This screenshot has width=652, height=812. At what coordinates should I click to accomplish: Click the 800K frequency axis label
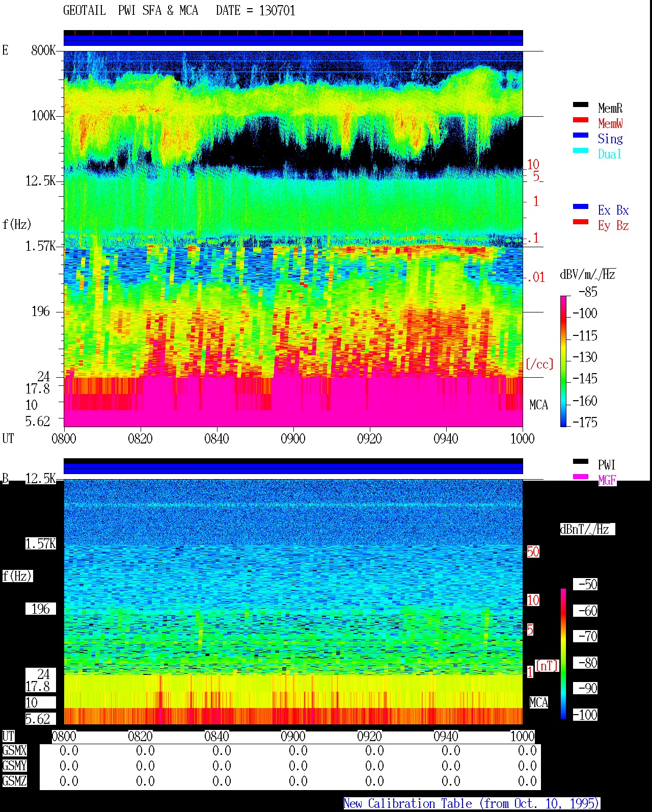click(43, 50)
